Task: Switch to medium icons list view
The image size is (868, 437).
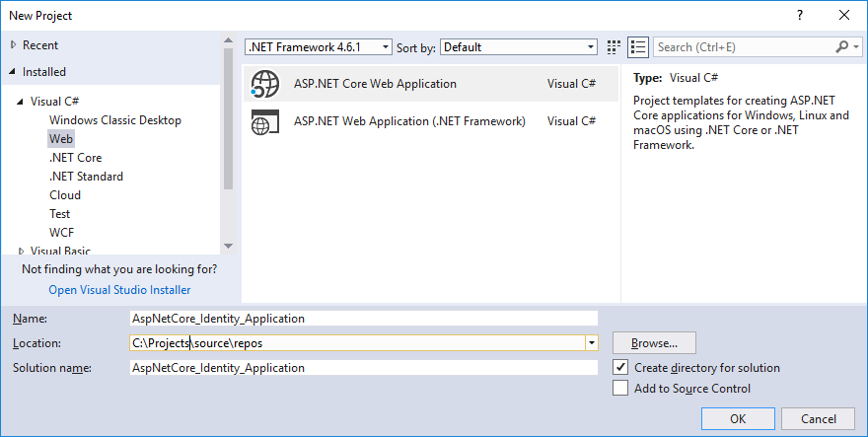Action: pyautogui.click(x=638, y=46)
